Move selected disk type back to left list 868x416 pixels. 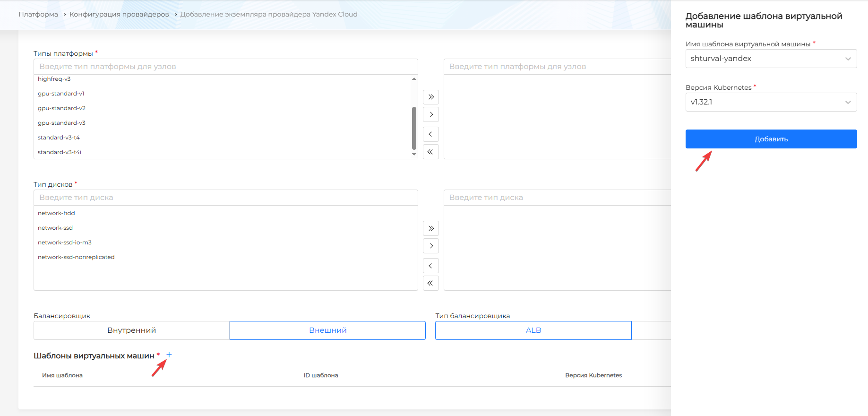click(x=431, y=266)
